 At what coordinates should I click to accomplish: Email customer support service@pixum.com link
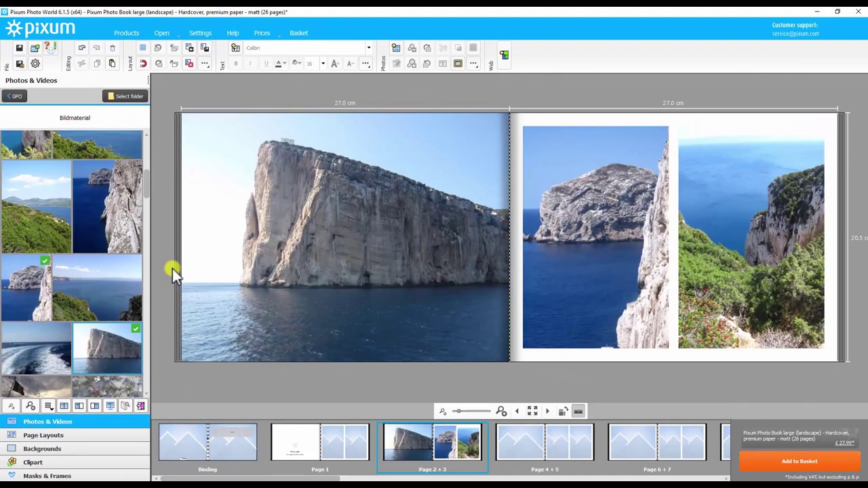[x=795, y=34]
